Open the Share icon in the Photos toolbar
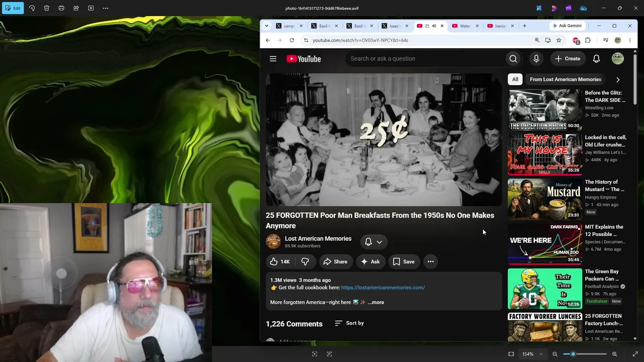 pyautogui.click(x=76, y=8)
